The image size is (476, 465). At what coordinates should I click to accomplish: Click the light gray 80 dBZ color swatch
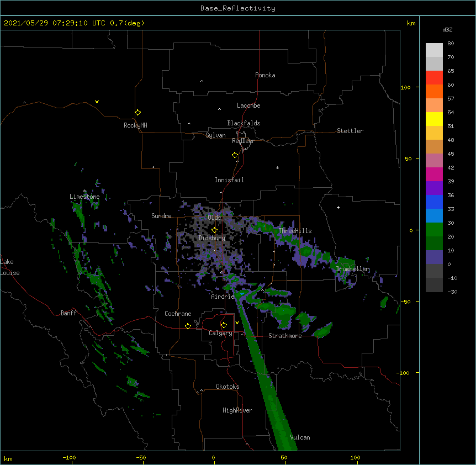pyautogui.click(x=434, y=50)
